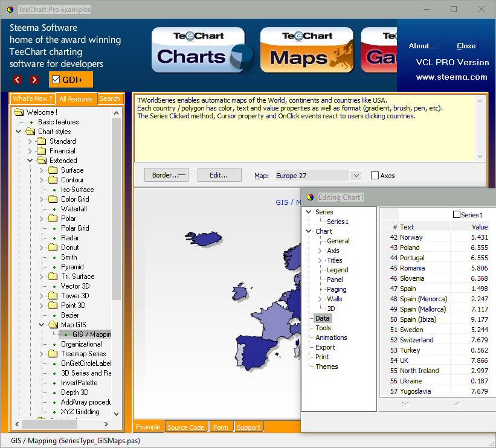
Task: Click the feature tree vertical scrollbar thumb
Action: tap(117, 209)
